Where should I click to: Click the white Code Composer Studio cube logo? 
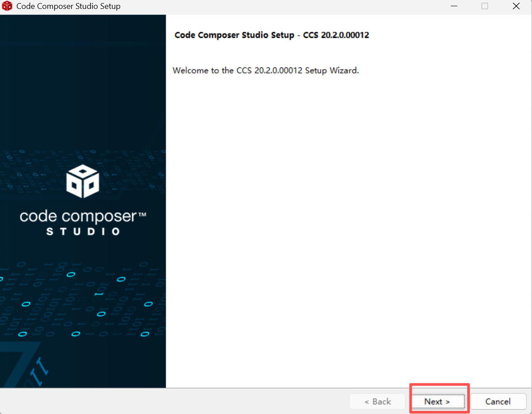pyautogui.click(x=83, y=181)
